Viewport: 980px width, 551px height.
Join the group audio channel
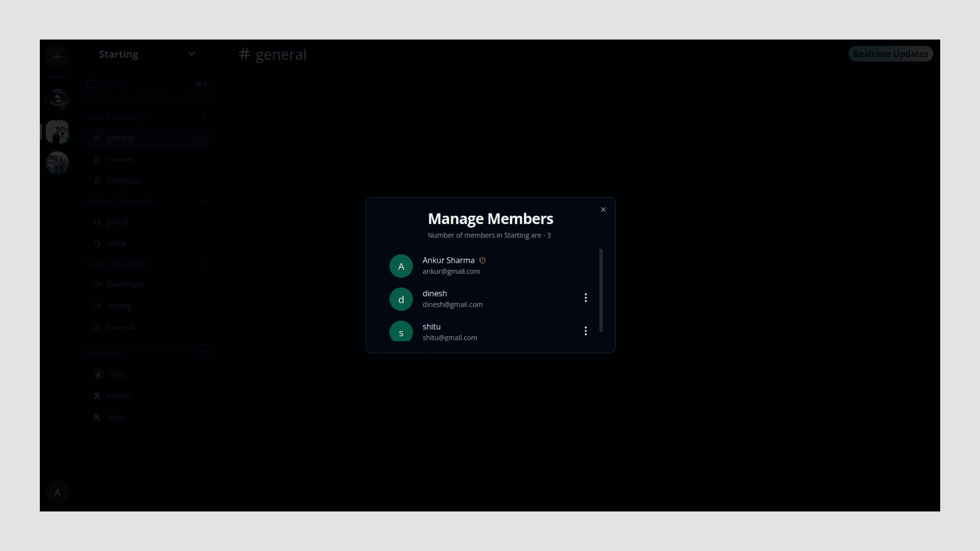coord(148,222)
